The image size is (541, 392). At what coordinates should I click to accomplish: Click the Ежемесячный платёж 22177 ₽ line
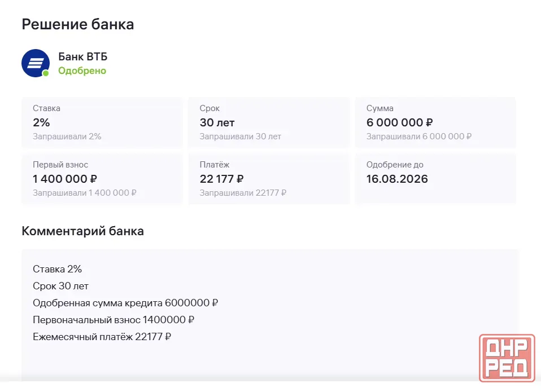pyautogui.click(x=102, y=337)
